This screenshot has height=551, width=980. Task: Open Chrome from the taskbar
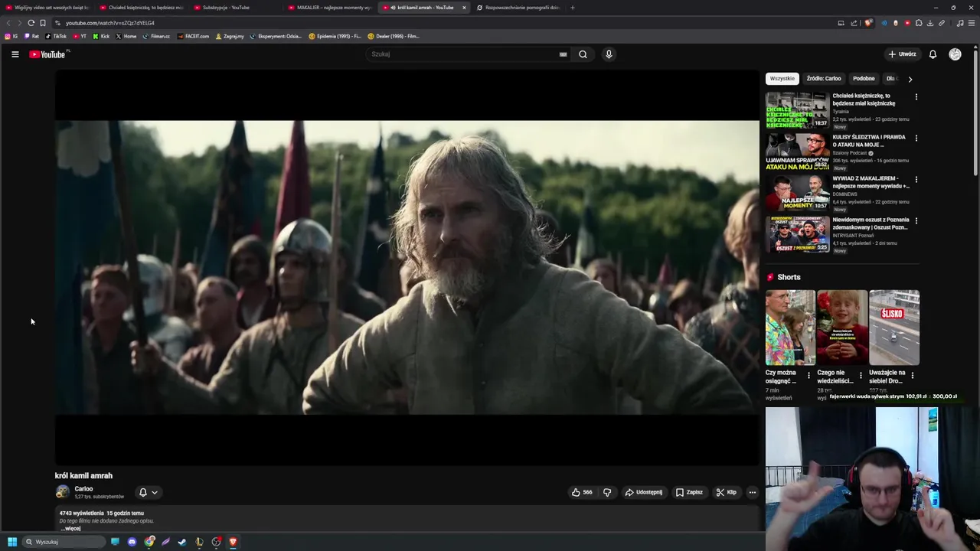click(x=149, y=542)
